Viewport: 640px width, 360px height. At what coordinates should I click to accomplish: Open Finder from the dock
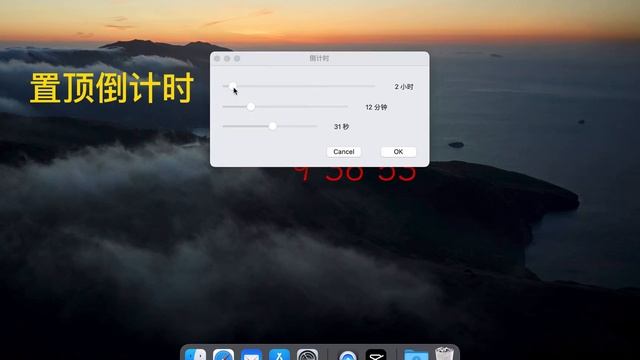tap(196, 354)
